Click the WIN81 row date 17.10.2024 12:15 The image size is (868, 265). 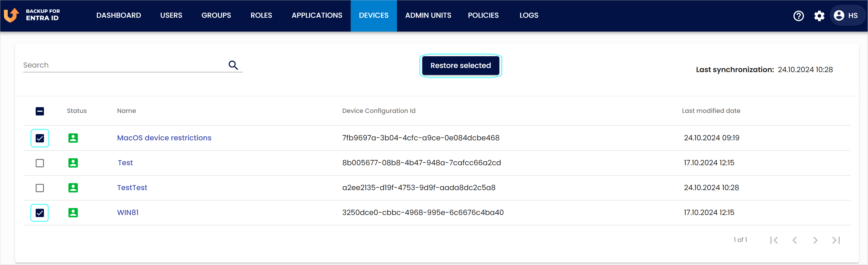click(x=709, y=213)
